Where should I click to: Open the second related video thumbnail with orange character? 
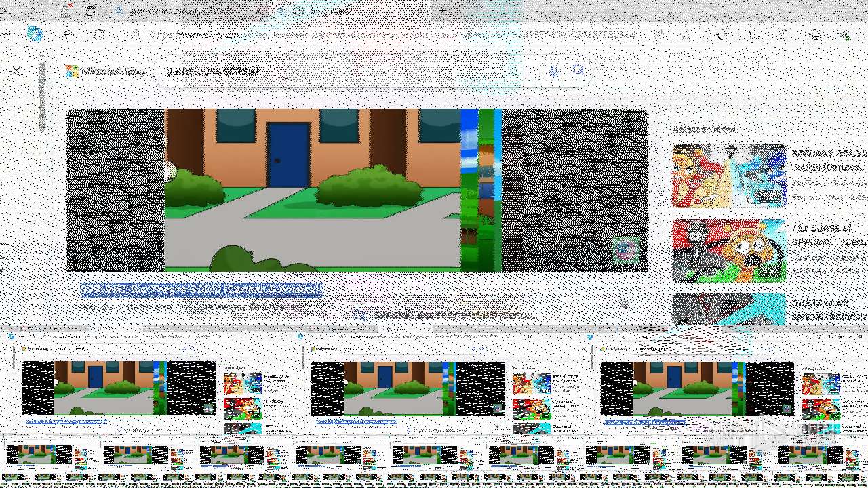click(x=729, y=250)
